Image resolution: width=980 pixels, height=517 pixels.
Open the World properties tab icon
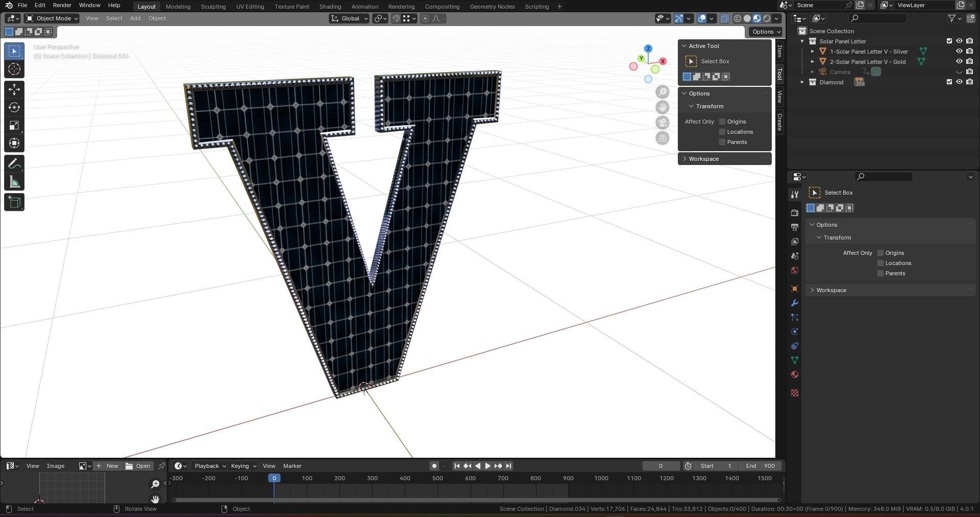[x=795, y=270]
